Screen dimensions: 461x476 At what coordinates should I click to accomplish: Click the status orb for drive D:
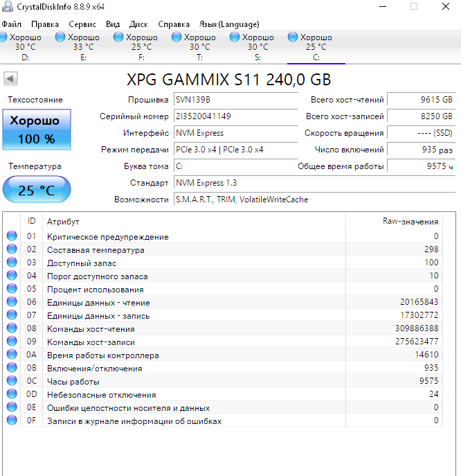tap(3, 37)
